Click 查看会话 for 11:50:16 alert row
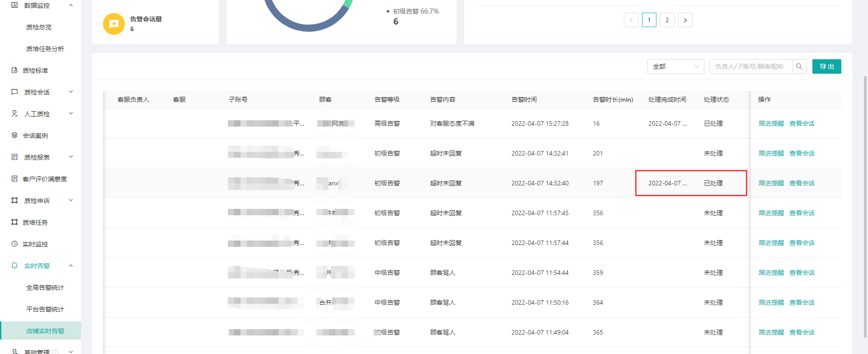The height and width of the screenshot is (354, 868). 802,302
